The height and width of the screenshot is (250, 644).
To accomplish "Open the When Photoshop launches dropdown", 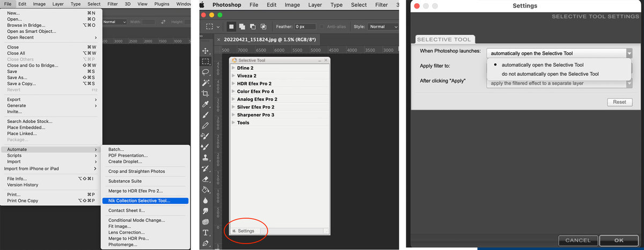I will click(x=559, y=53).
